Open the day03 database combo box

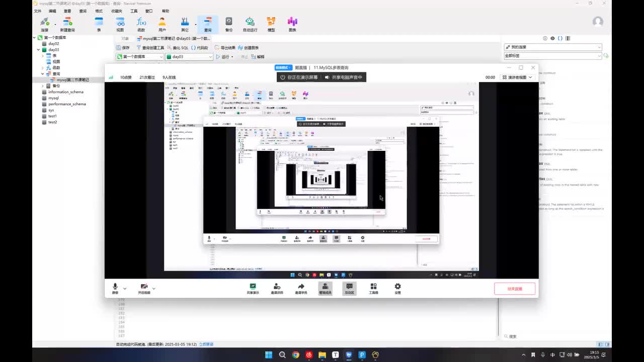[189, 57]
